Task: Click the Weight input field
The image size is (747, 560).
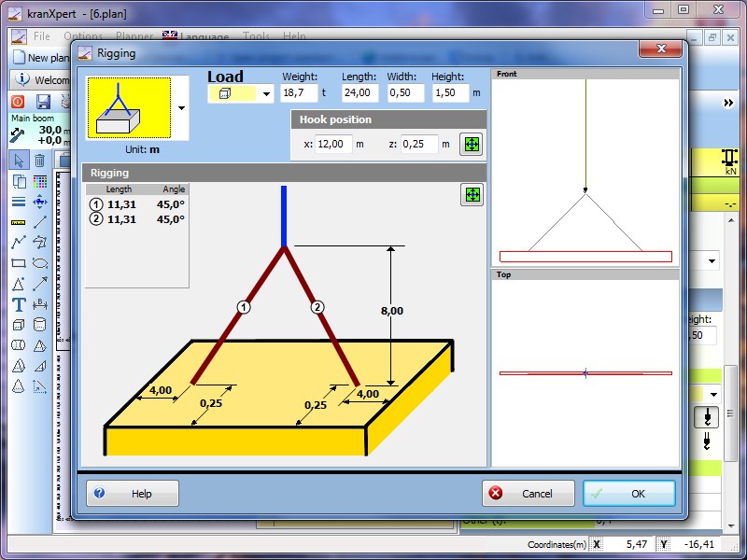Action: pyautogui.click(x=299, y=93)
